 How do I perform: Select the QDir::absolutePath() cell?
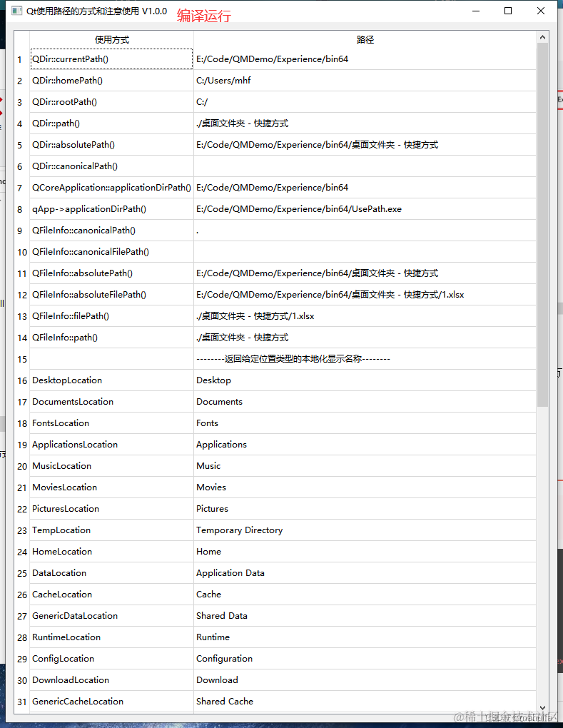coord(112,144)
